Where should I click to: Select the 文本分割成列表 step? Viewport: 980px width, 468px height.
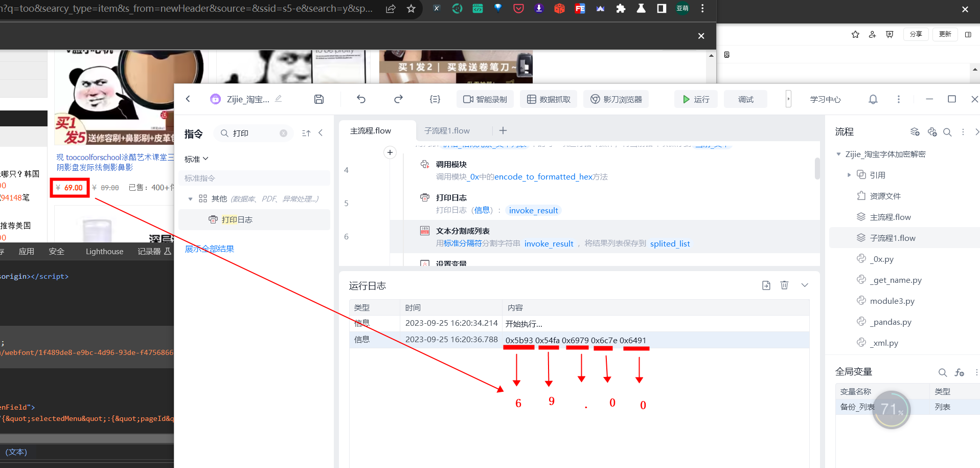605,237
